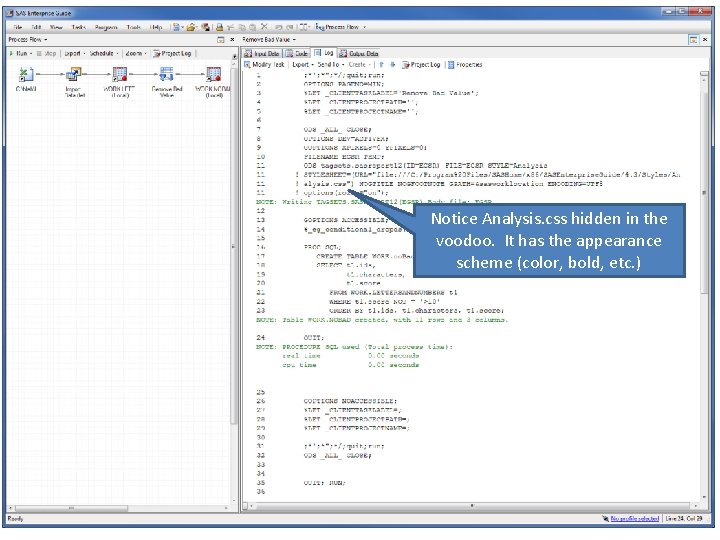
Task: Click the workspace layout toolbar icon
Action: 304,27
